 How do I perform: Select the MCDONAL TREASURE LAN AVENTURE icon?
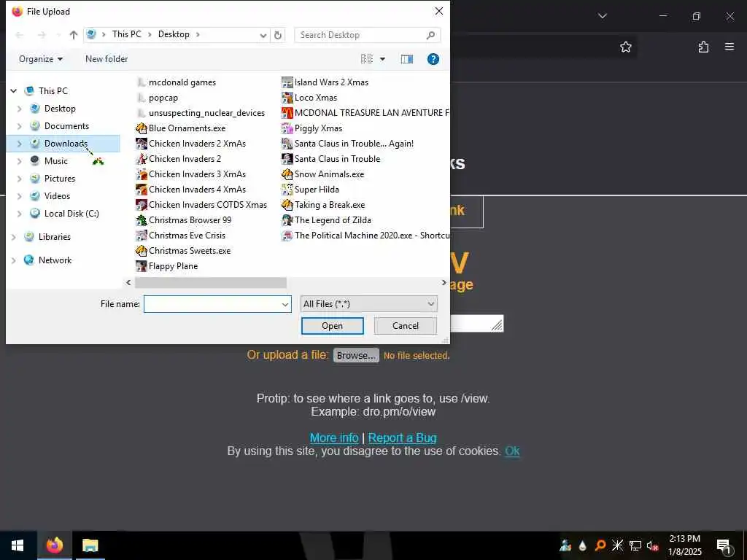point(287,113)
